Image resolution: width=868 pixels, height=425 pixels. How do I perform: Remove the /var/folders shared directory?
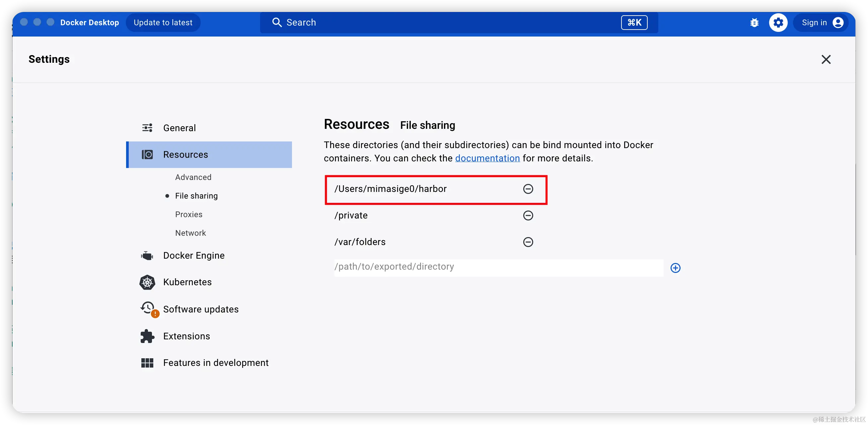pos(528,242)
